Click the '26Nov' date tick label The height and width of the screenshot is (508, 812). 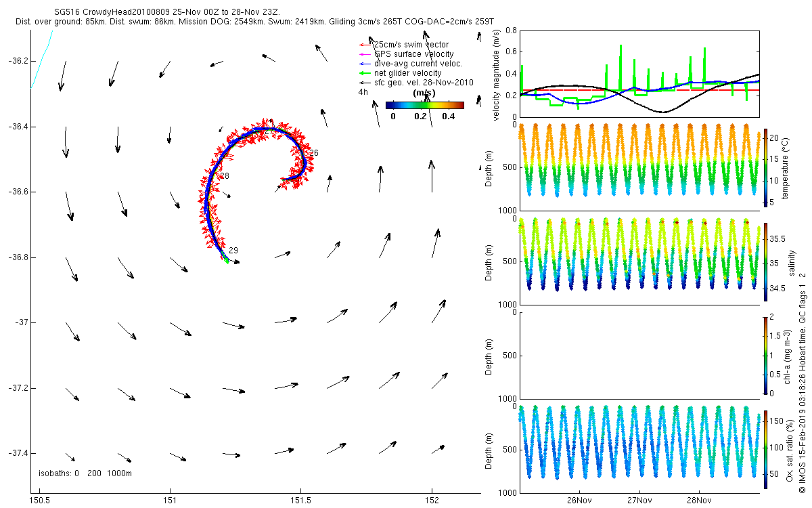(x=579, y=501)
